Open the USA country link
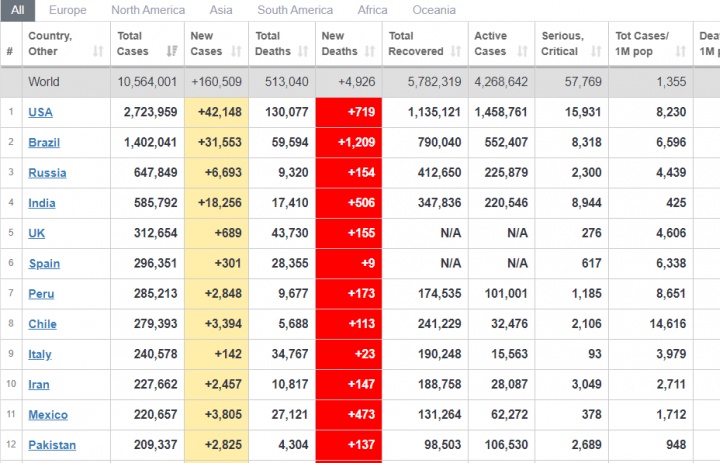 40,113
